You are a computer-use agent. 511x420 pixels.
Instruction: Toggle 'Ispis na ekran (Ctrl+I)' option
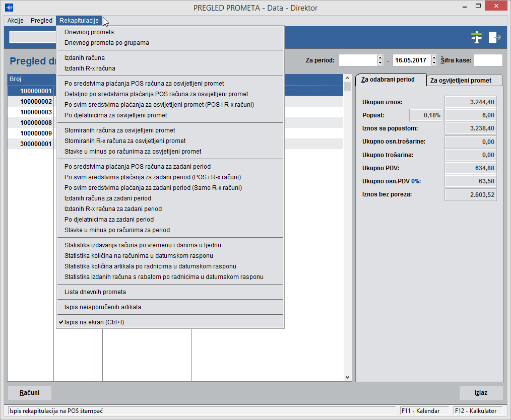[x=94, y=322]
